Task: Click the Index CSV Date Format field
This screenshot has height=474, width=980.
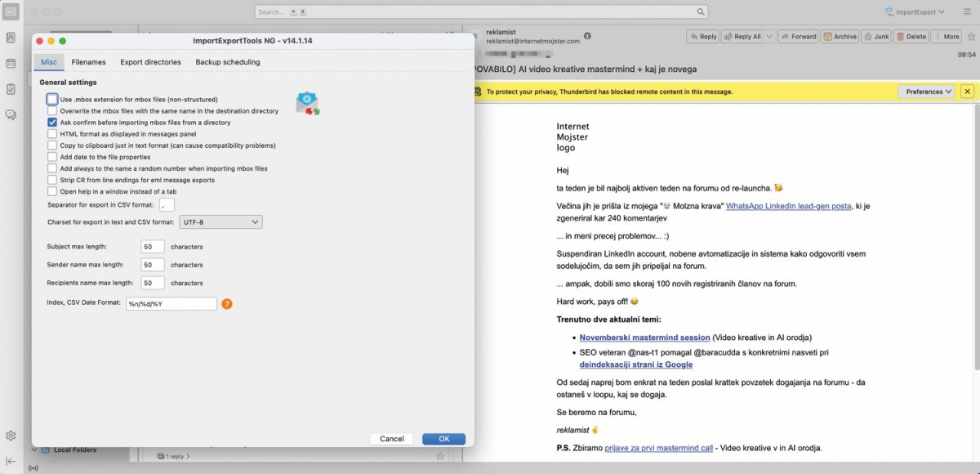Action: [171, 303]
